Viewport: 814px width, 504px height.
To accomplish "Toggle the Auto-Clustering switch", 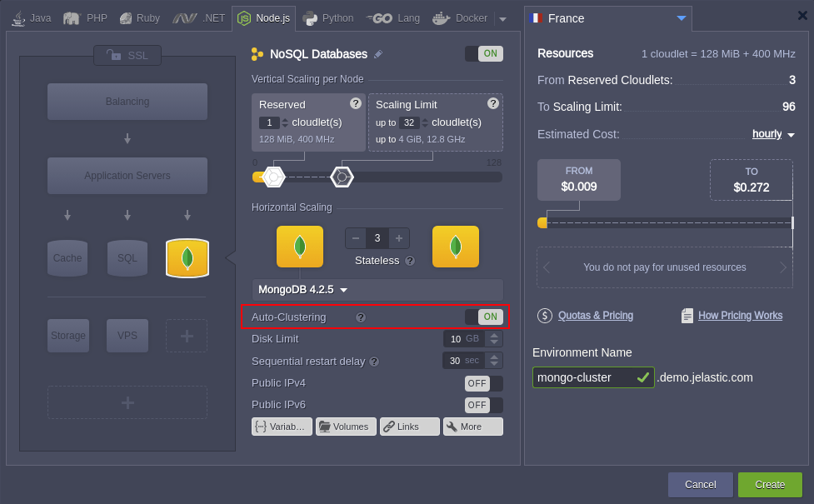I will pyautogui.click(x=484, y=317).
